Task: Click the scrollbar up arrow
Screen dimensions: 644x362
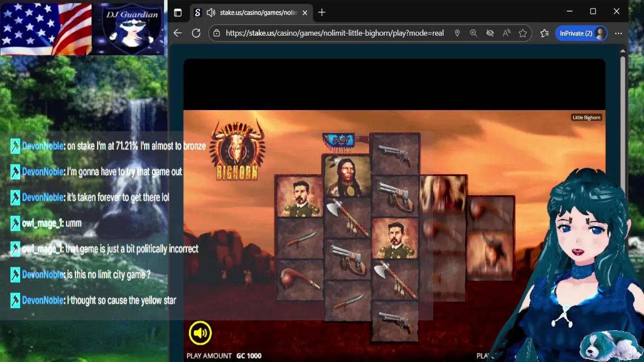Action: (x=622, y=51)
